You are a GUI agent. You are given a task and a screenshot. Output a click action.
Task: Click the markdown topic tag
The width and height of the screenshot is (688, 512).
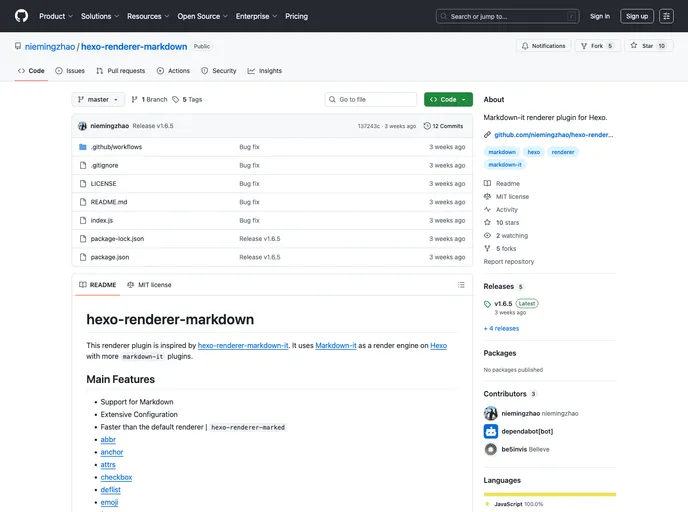[502, 152]
